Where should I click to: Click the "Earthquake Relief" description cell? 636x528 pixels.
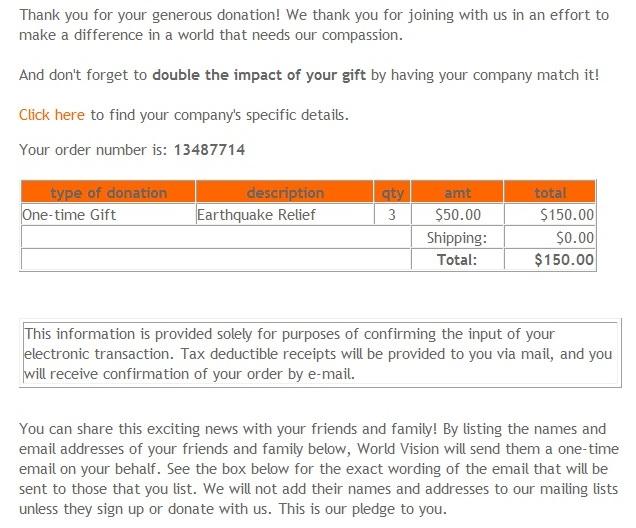(x=256, y=214)
